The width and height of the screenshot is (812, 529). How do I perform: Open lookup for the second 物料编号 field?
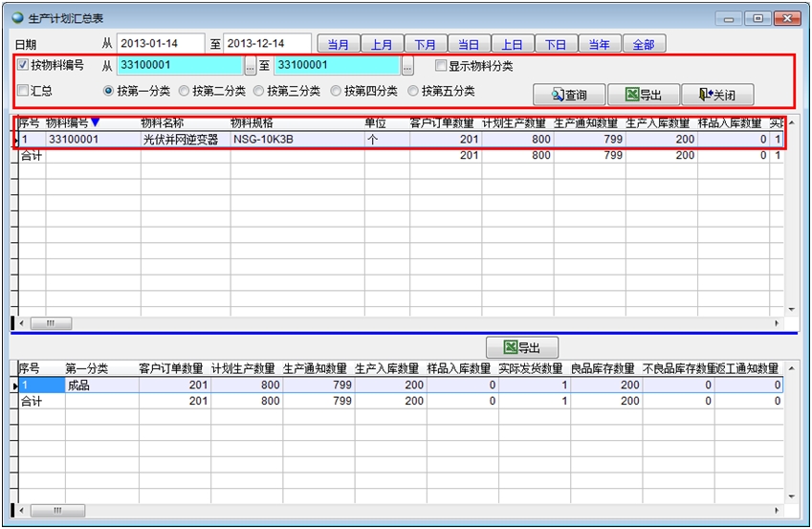coord(407,66)
